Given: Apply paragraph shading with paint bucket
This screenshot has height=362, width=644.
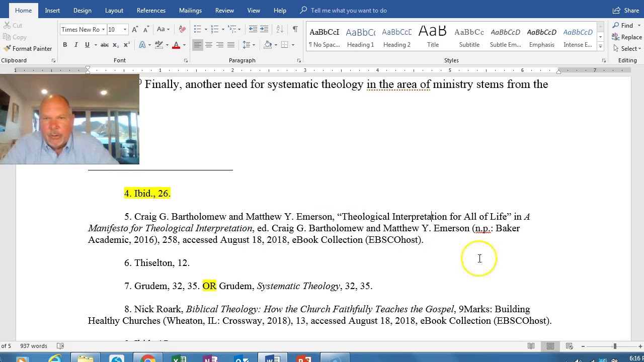Looking at the screenshot, I should [x=268, y=45].
